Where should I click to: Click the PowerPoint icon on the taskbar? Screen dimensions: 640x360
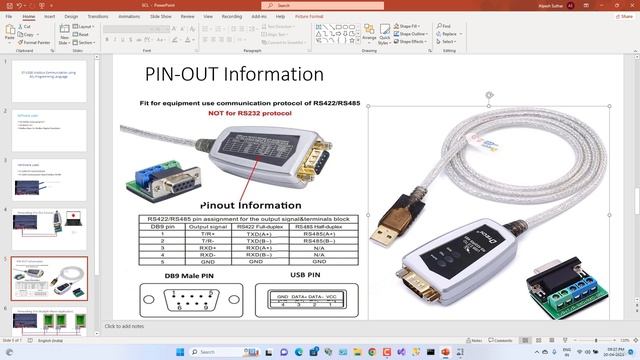click(445, 352)
